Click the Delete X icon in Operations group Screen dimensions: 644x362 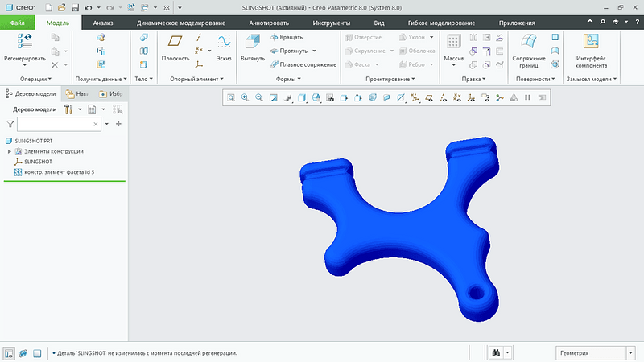click(55, 65)
